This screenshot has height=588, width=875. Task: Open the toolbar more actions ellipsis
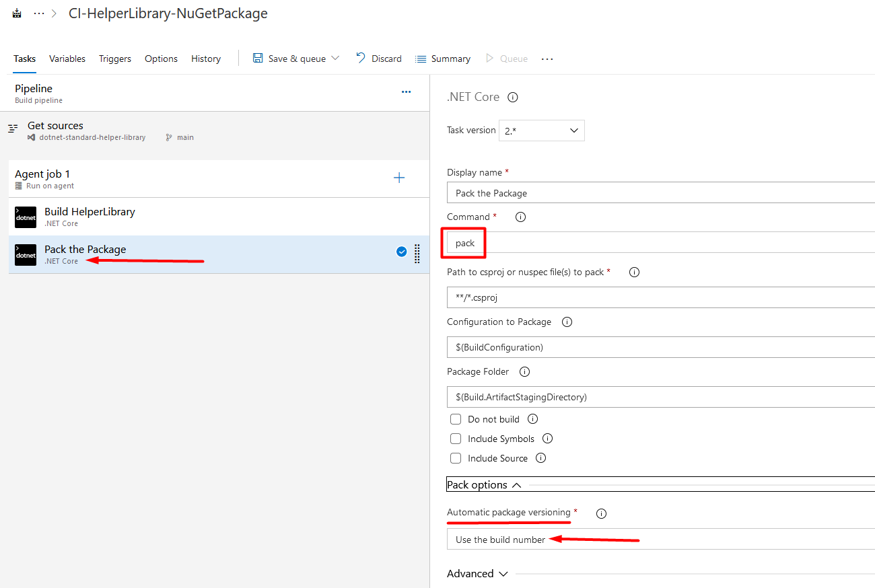pos(547,59)
